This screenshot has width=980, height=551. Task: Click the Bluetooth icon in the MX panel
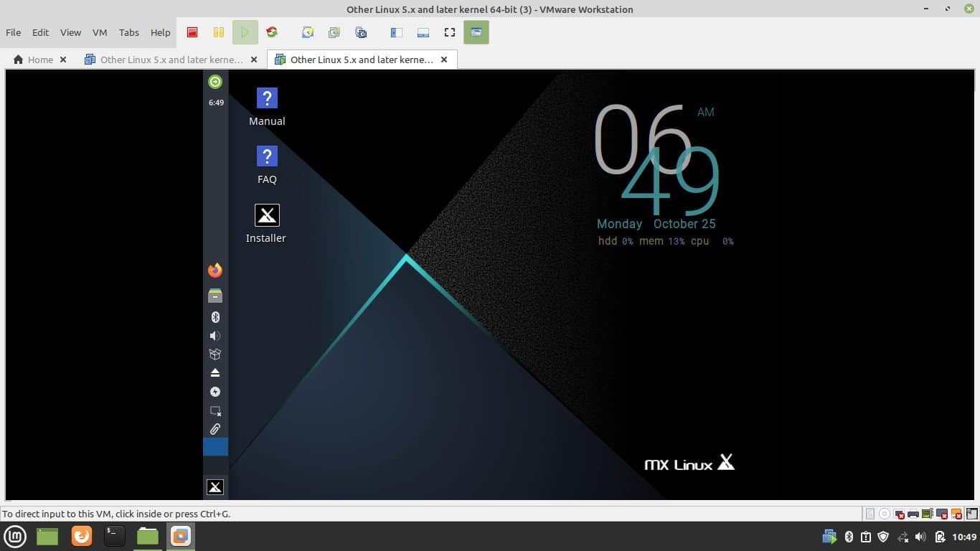(x=215, y=317)
